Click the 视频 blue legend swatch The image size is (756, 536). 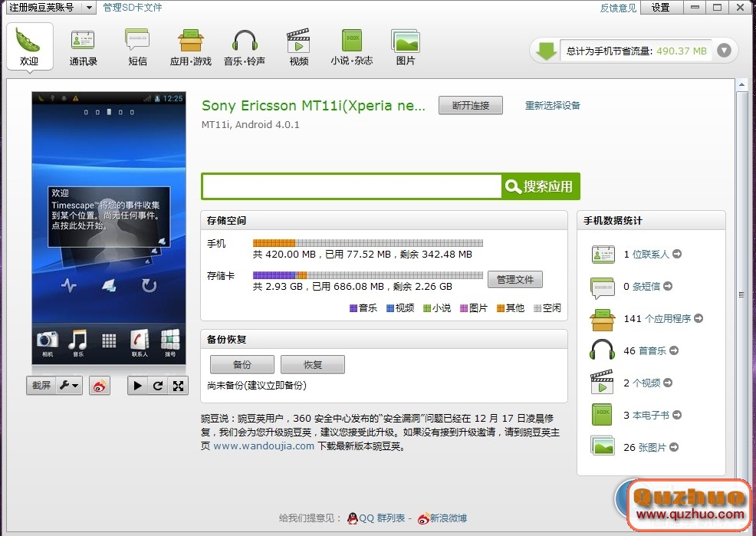390,308
